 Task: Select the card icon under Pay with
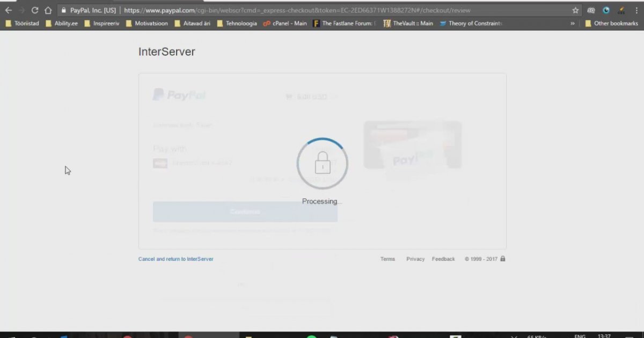[x=160, y=163]
